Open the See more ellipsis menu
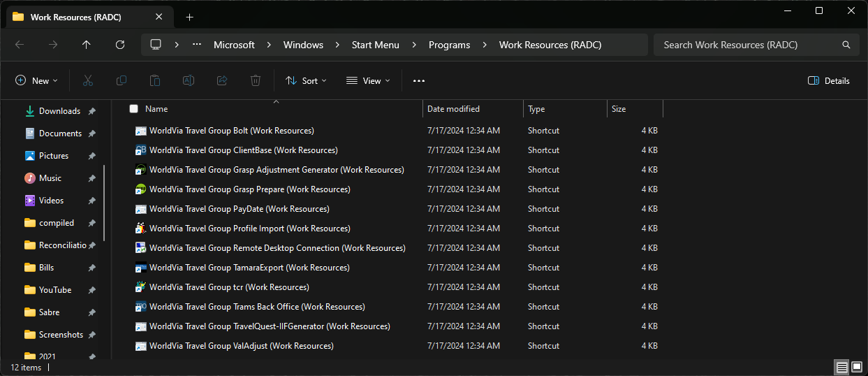 coord(419,81)
